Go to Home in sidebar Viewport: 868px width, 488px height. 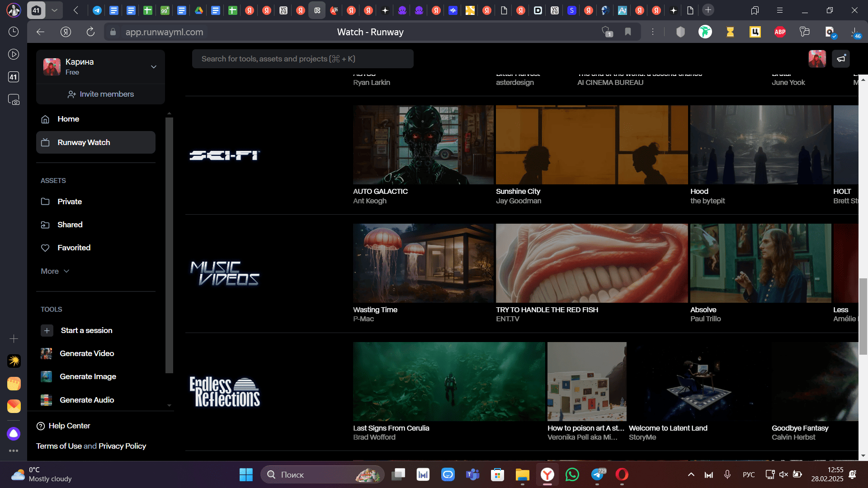pyautogui.click(x=68, y=119)
